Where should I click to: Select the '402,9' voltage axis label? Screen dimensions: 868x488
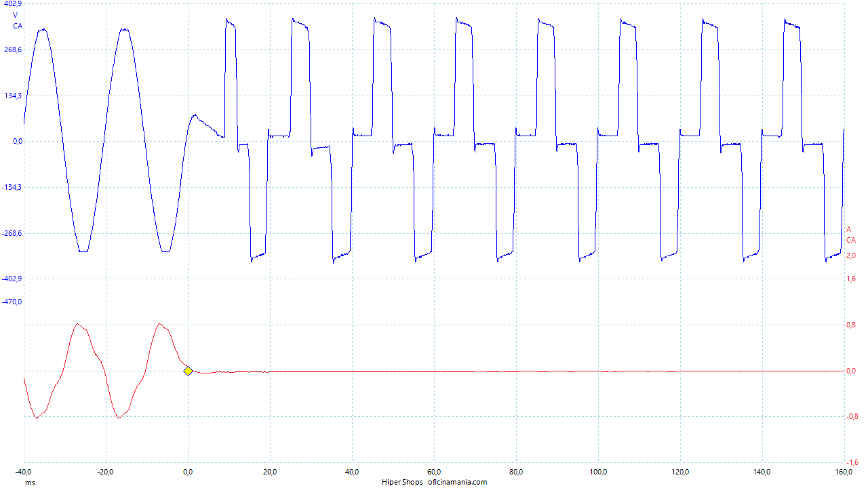[14, 5]
